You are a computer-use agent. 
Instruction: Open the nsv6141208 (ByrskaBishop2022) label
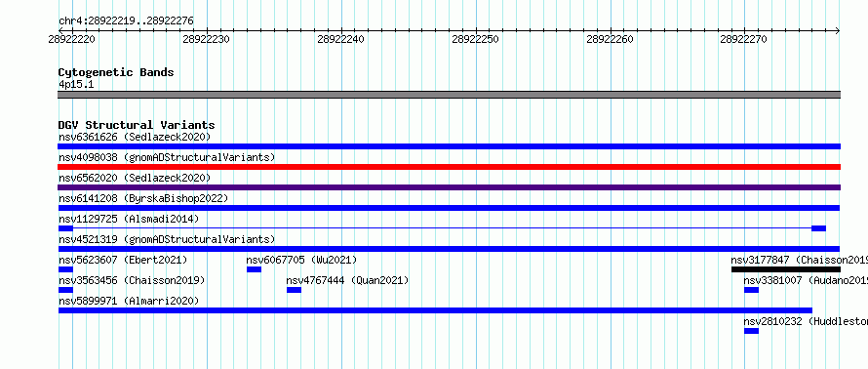point(143,198)
